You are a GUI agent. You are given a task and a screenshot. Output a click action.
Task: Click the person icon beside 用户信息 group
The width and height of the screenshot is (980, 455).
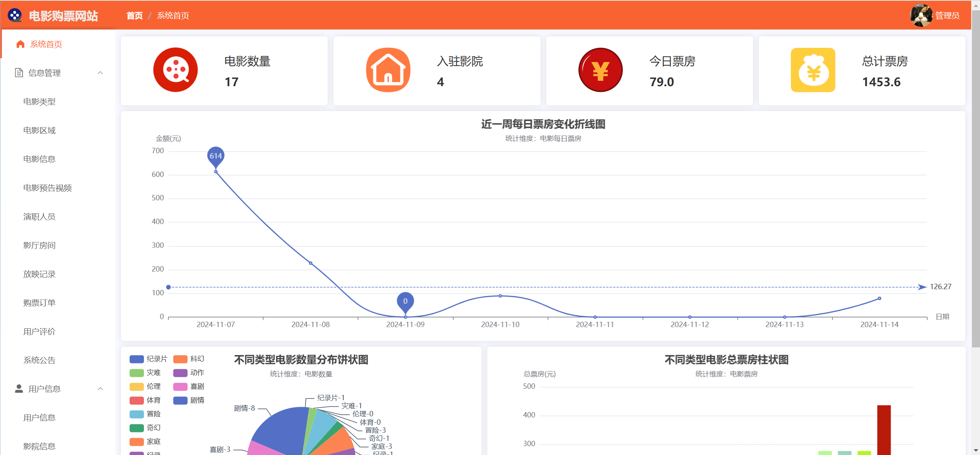(19, 389)
